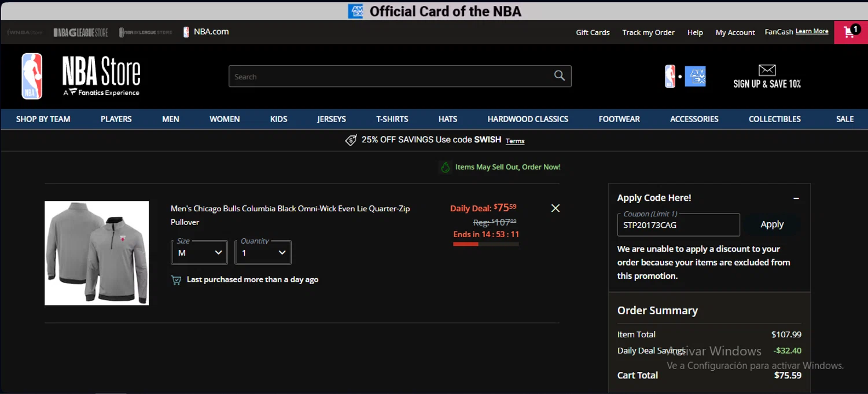
Task: Open the Size dropdown
Action: [x=200, y=252]
